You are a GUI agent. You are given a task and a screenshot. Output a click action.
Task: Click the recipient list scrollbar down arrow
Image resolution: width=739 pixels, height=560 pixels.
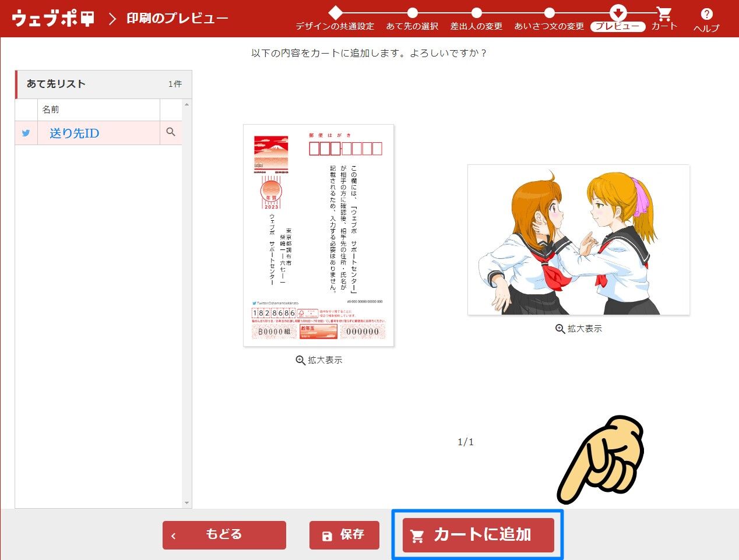click(187, 503)
